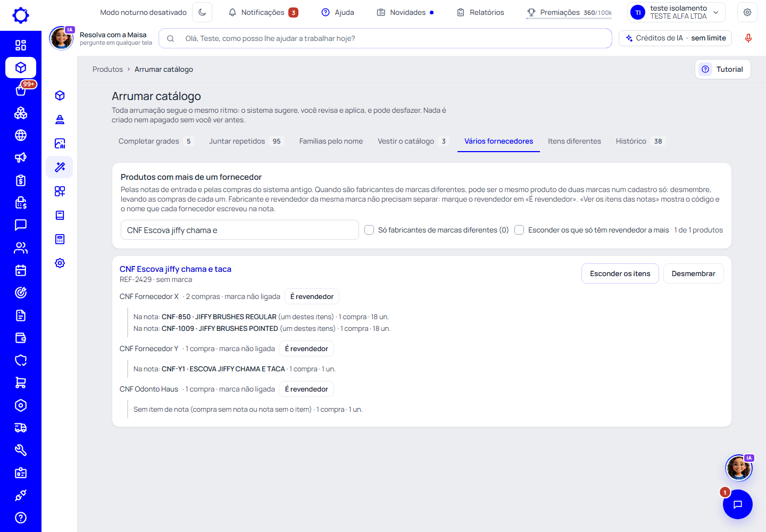Open the megaphone marketing icon
Viewport: 766px width, 532px height.
(x=21, y=157)
